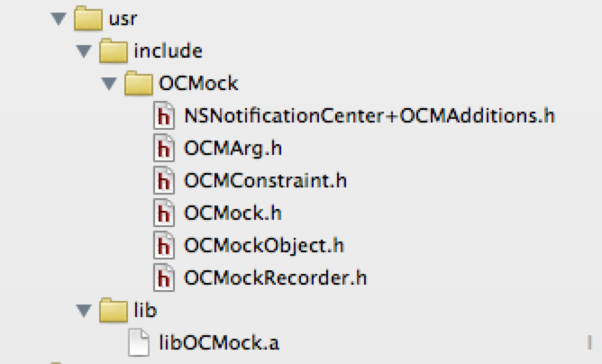Viewport: 602px width, 364px height.
Task: Collapse the OCMock folder disclosure triangle
Action: [109, 83]
